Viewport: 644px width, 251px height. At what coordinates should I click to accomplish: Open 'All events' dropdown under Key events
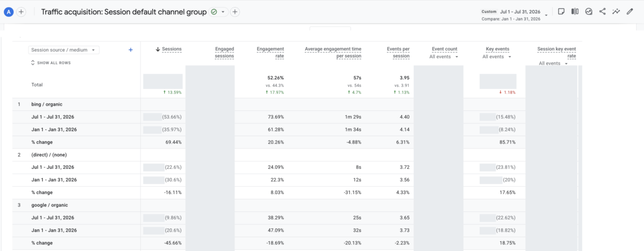(497, 56)
